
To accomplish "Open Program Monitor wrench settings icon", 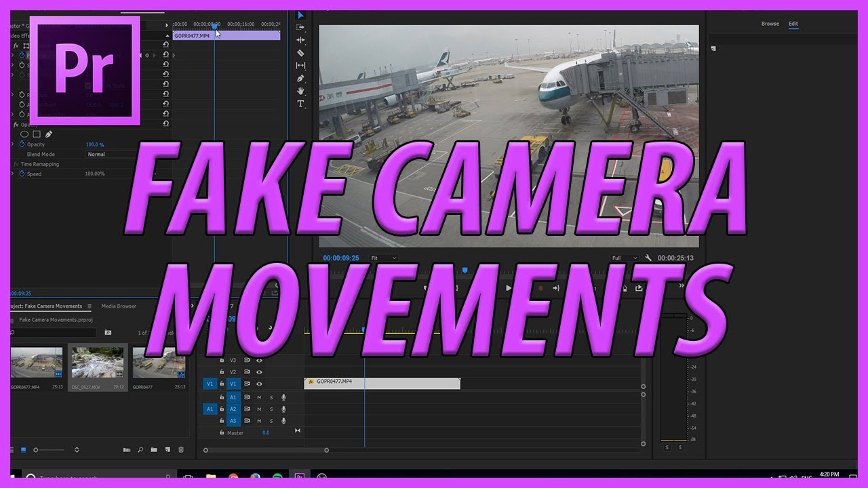I will click(648, 258).
